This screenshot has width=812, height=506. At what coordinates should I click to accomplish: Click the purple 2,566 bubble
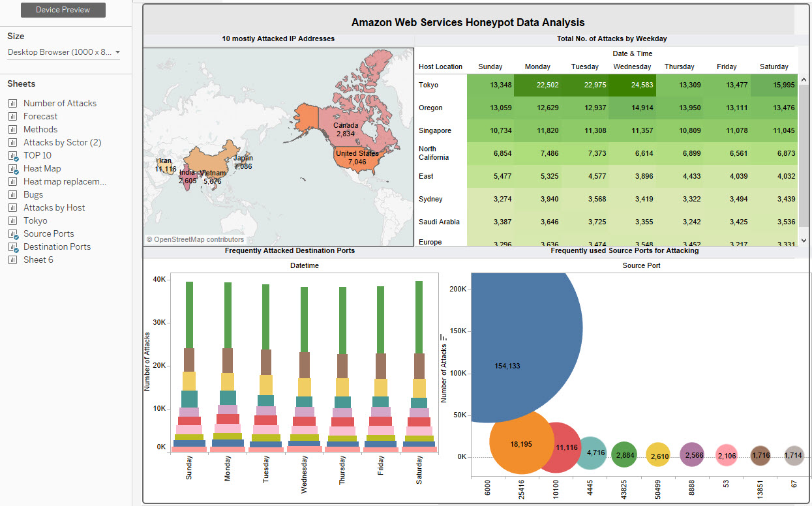click(x=693, y=455)
